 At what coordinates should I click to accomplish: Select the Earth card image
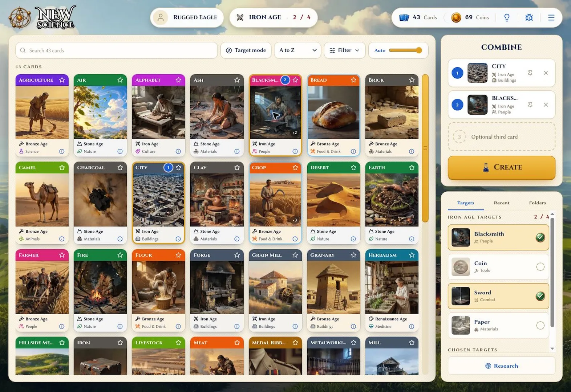pos(392,200)
